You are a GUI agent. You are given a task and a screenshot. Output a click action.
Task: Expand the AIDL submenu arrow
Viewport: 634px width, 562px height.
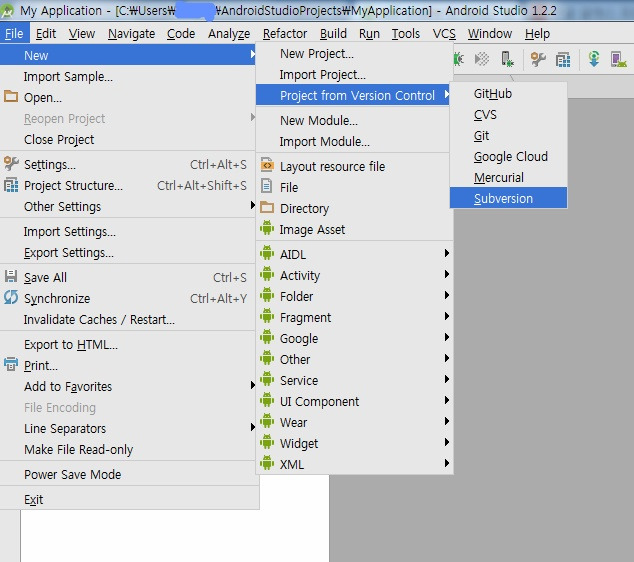click(446, 253)
